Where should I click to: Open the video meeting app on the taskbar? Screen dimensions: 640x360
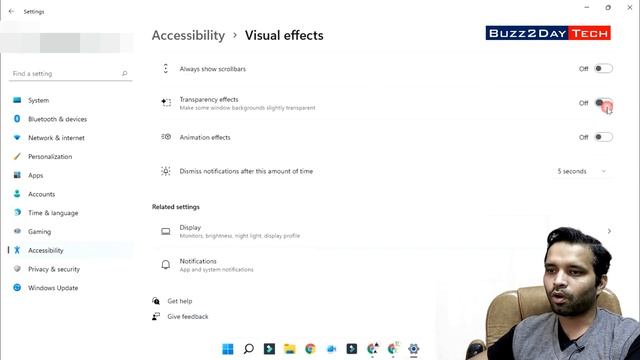tap(331, 349)
